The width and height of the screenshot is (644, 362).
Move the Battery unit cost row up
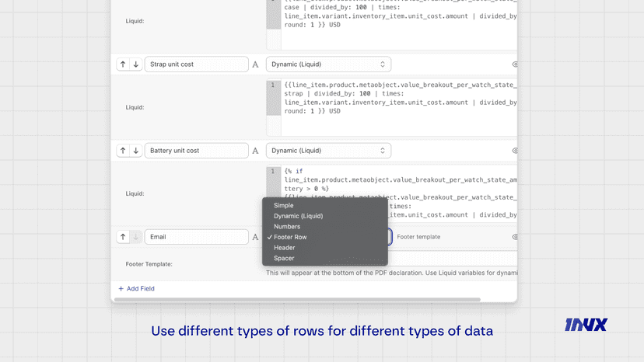click(123, 151)
